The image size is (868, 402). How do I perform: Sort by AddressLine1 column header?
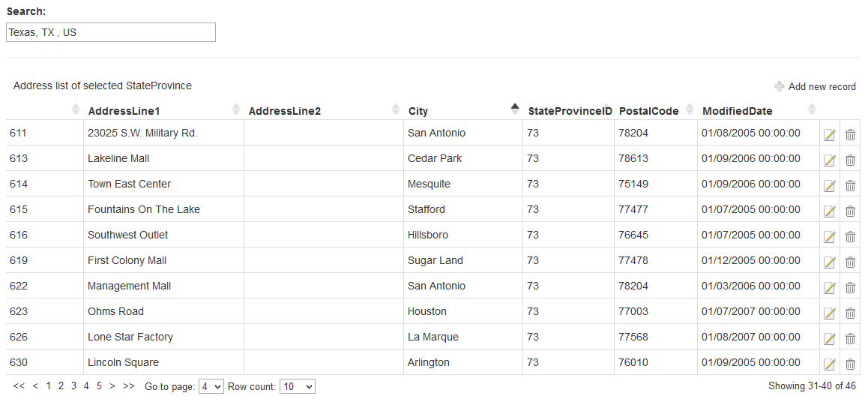click(124, 111)
